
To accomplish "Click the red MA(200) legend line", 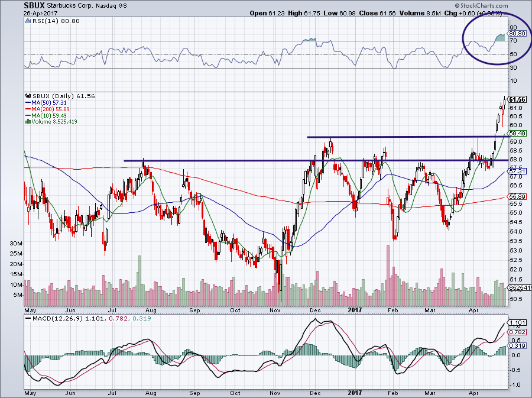I will point(28,109).
